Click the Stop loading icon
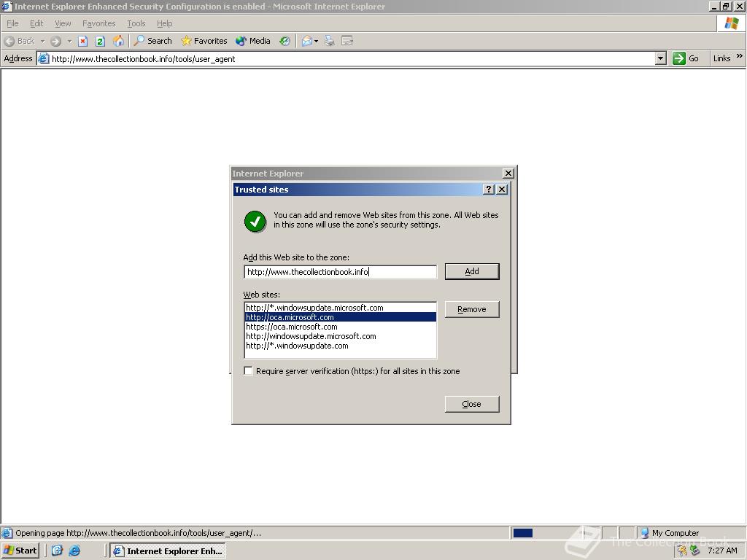This screenshot has height=560, width=747. [x=83, y=41]
